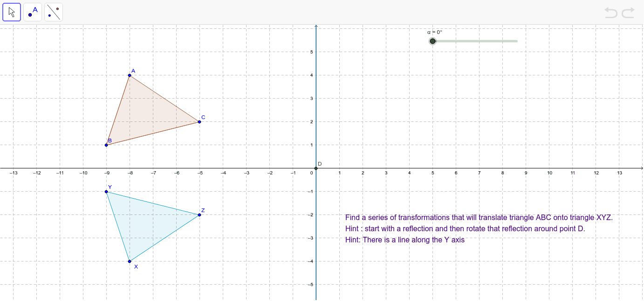
Task: Select point Z of the blue triangle
Action: coord(199,214)
